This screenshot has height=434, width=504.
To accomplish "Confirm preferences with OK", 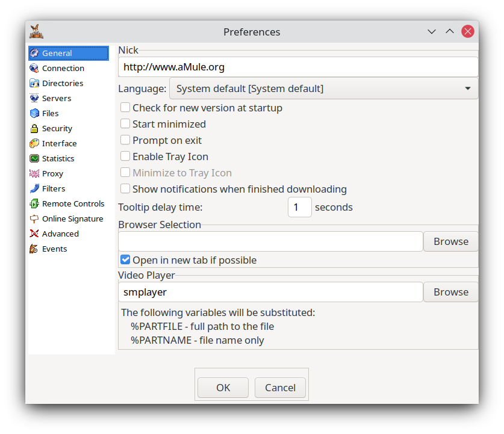I will 223,388.
